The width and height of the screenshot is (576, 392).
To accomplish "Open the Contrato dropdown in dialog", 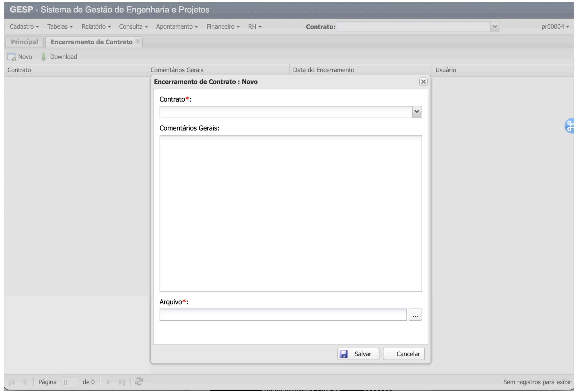I will pos(416,112).
